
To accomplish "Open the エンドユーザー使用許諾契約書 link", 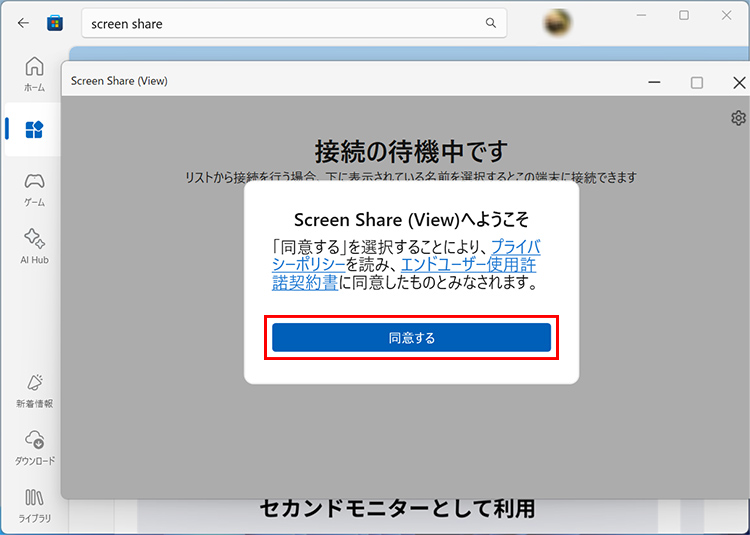I will 471,265.
